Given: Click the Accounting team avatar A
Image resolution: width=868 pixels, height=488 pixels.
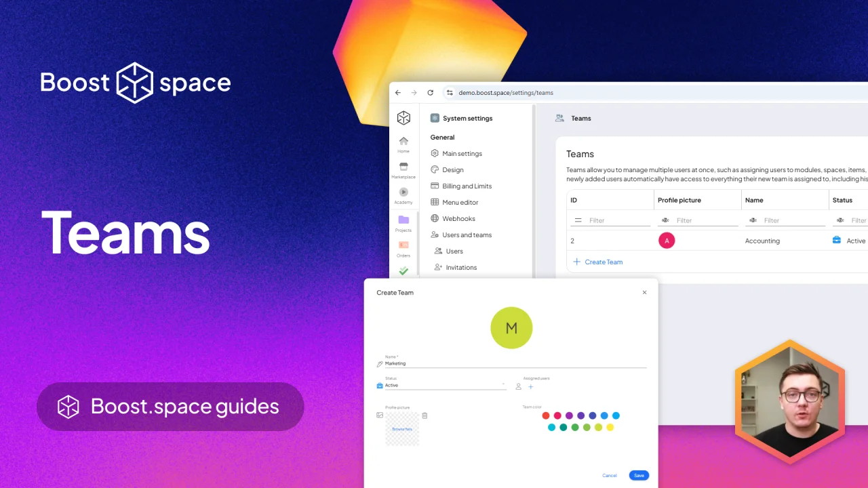Looking at the screenshot, I should coord(667,241).
